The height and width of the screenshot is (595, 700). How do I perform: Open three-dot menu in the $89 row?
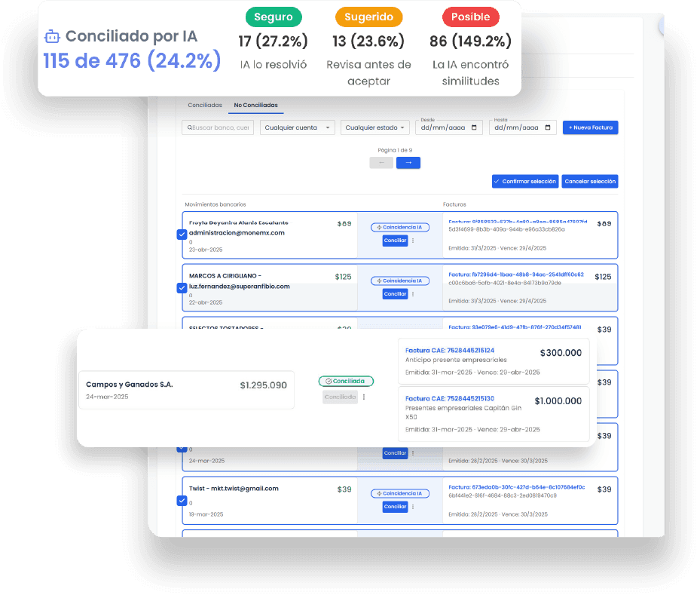pos(413,241)
